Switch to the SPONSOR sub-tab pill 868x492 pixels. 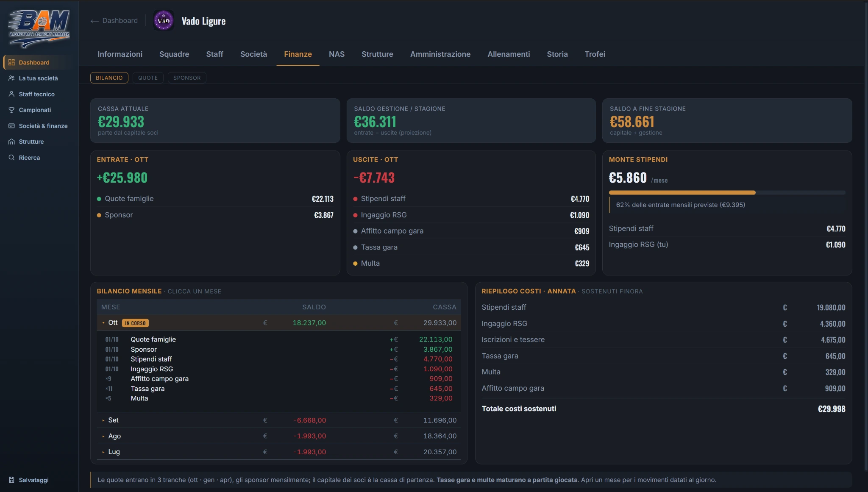[x=187, y=78]
